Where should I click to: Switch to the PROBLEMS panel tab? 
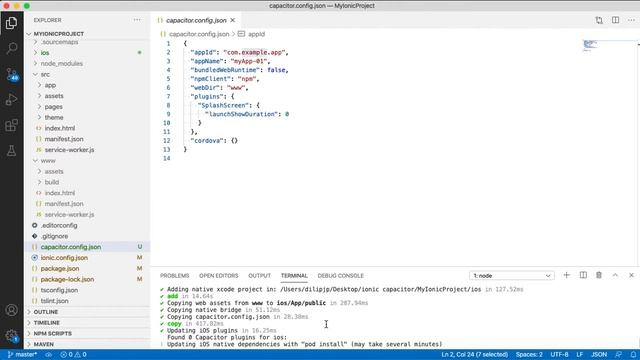(175, 276)
